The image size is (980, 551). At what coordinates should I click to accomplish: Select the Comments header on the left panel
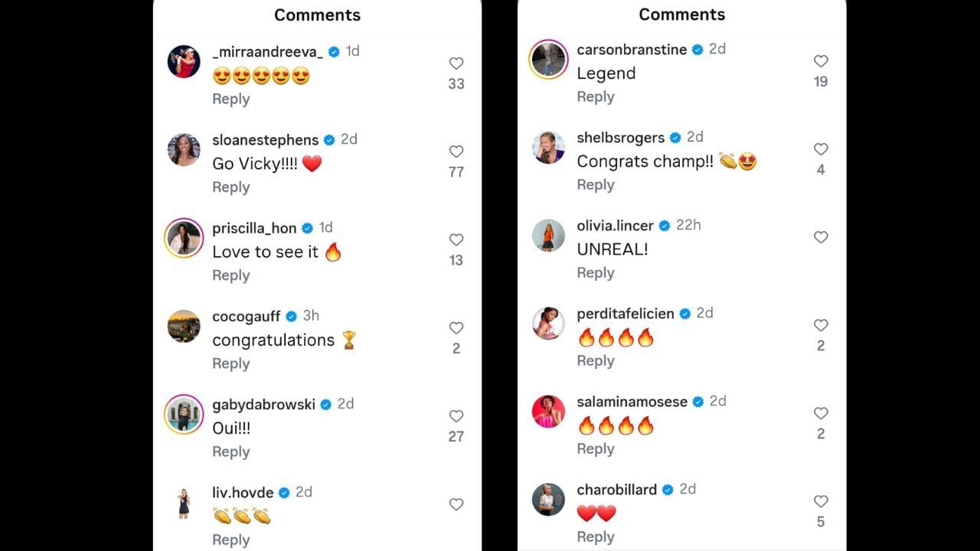click(317, 15)
